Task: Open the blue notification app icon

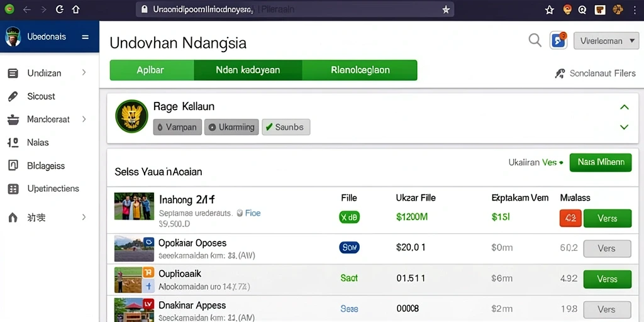Action: pyautogui.click(x=558, y=40)
